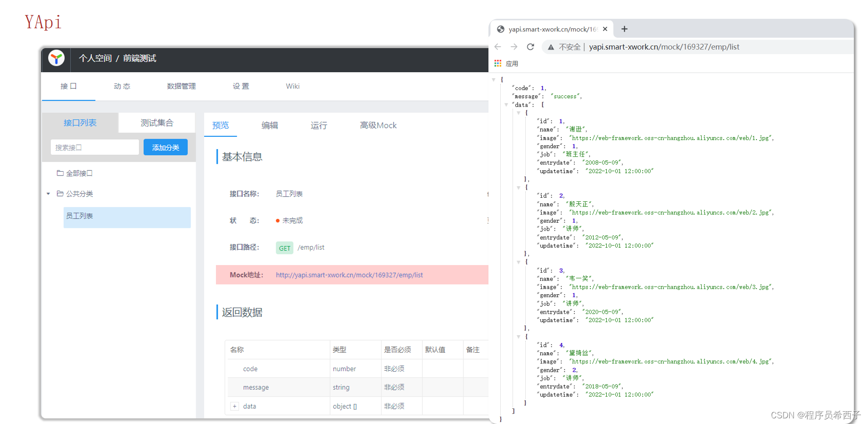This screenshot has height=424, width=868.
Task: Click the YApi logo icon in header
Action: click(57, 58)
